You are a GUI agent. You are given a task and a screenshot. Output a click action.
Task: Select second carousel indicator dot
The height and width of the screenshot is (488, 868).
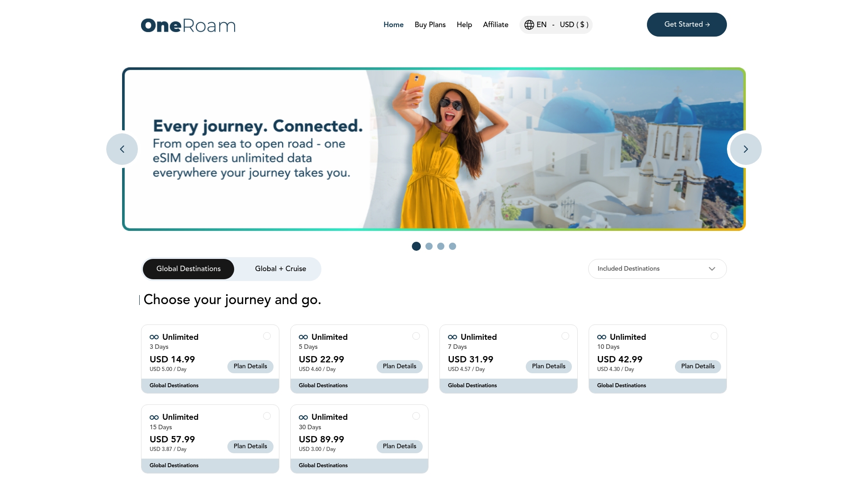(429, 246)
